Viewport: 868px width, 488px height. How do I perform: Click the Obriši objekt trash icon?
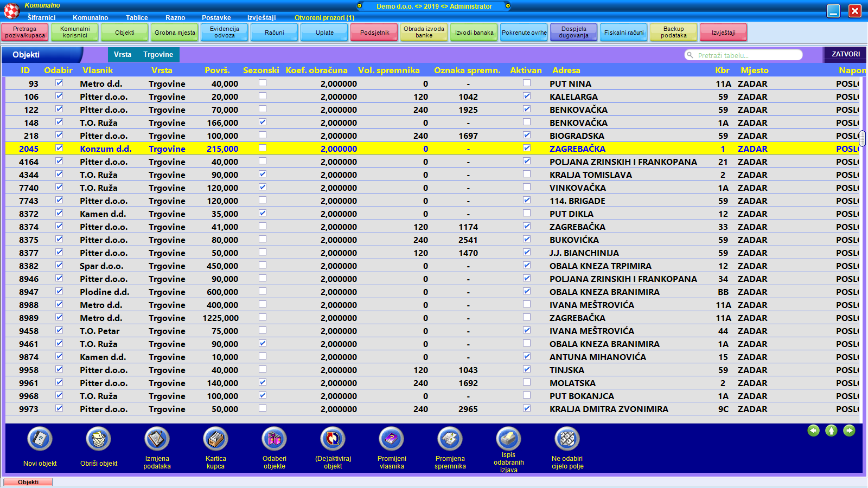click(98, 439)
